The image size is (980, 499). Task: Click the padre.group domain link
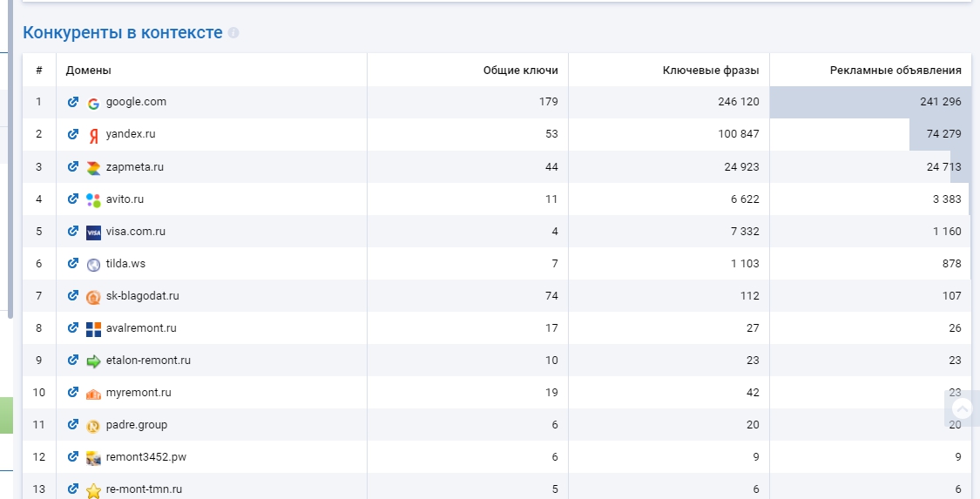coord(136,425)
